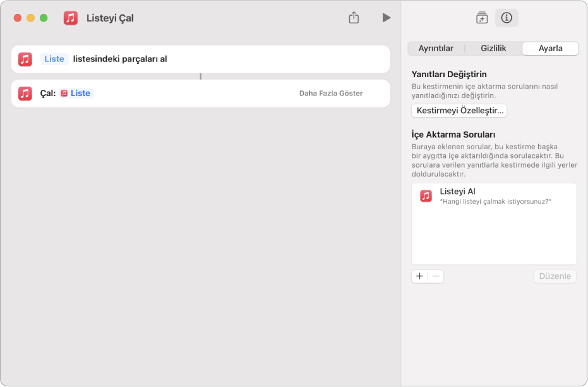
Task: Click Kestirmeyi Özelleştir... button
Action: click(459, 111)
